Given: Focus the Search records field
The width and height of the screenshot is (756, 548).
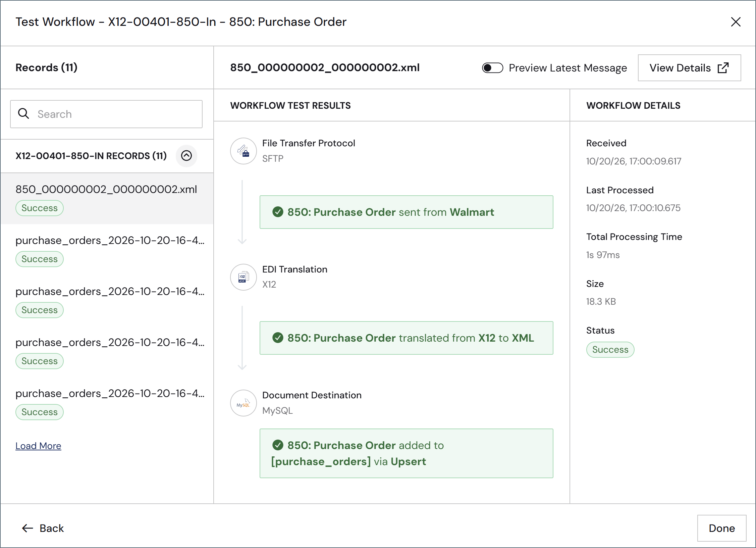Looking at the screenshot, I should tap(106, 114).
